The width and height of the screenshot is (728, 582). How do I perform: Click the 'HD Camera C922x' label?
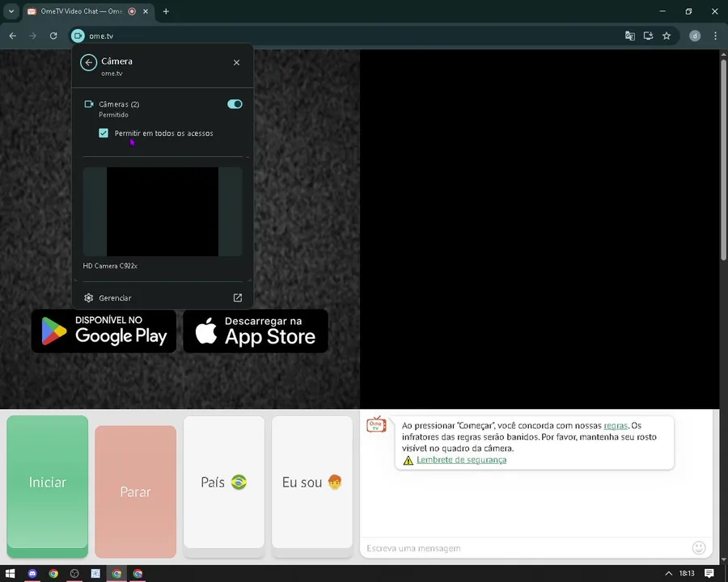click(110, 266)
